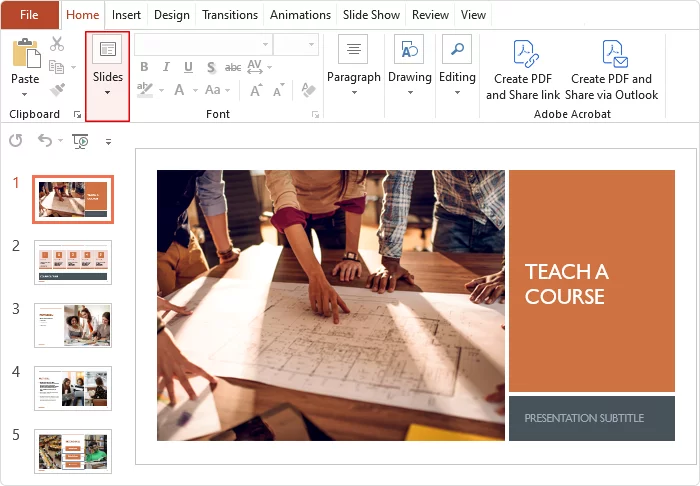Click Create PDF and Share link
The width and height of the screenshot is (700, 486).
pos(523,70)
